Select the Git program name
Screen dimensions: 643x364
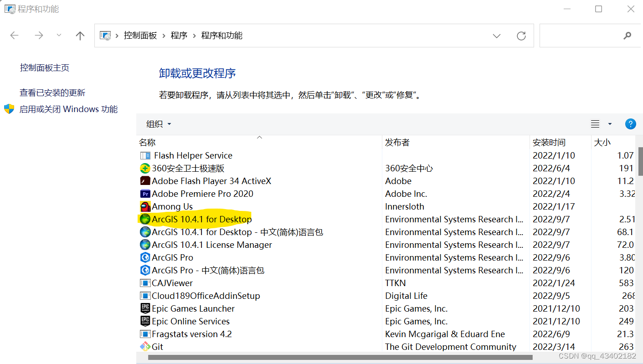click(x=158, y=347)
